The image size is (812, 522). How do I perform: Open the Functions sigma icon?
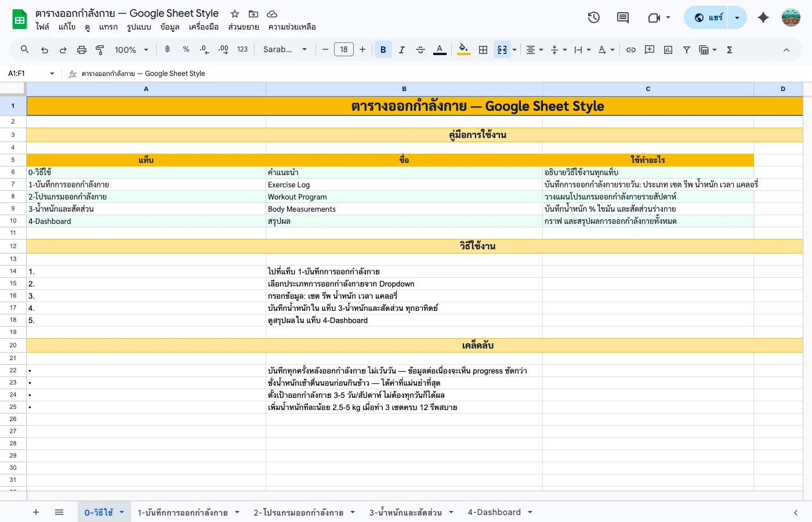click(730, 50)
